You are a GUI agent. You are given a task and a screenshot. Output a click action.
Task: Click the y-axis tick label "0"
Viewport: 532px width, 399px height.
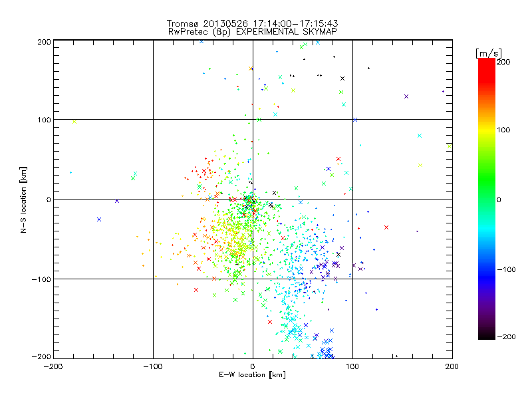(x=49, y=199)
